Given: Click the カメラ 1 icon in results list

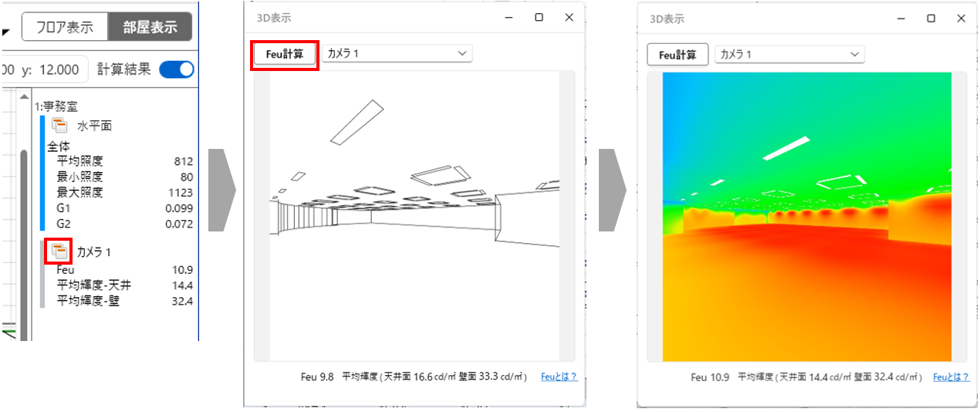Looking at the screenshot, I should 59,251.
